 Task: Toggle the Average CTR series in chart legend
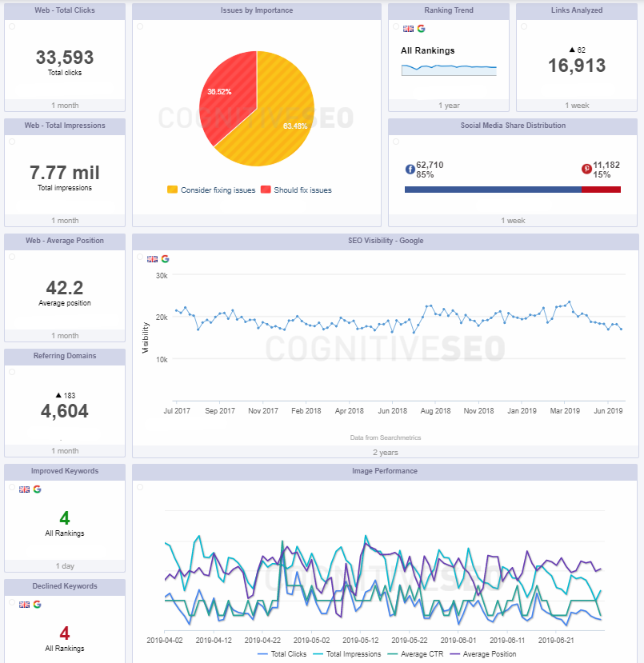click(x=417, y=654)
